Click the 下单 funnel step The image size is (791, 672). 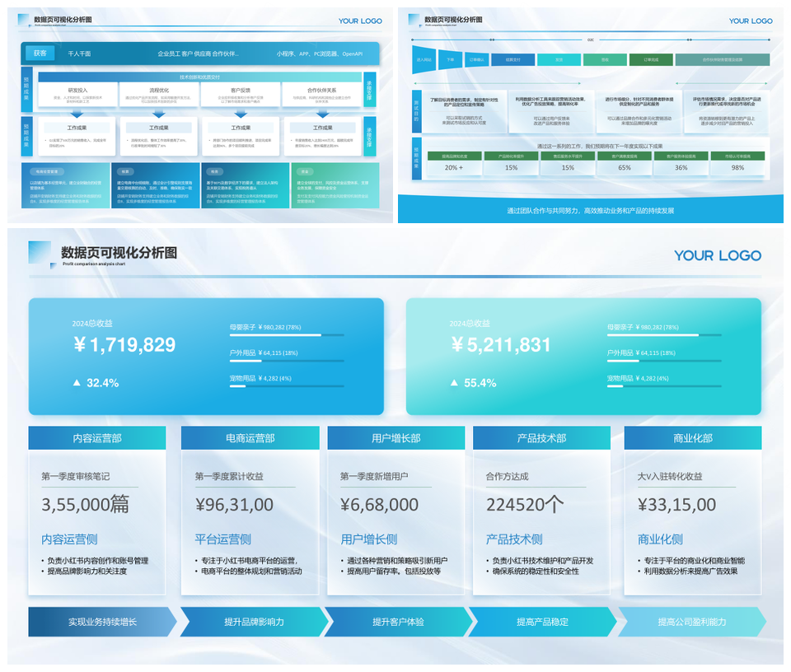point(451,59)
